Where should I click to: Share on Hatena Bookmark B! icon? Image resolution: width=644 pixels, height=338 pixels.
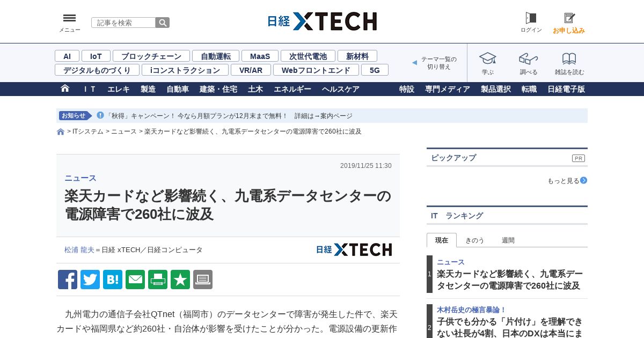click(x=113, y=280)
